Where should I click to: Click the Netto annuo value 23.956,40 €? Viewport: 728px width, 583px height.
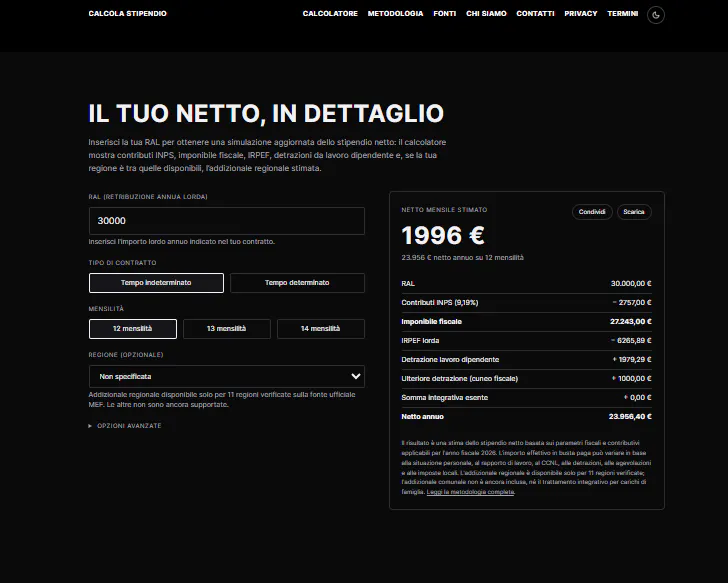[630, 417]
